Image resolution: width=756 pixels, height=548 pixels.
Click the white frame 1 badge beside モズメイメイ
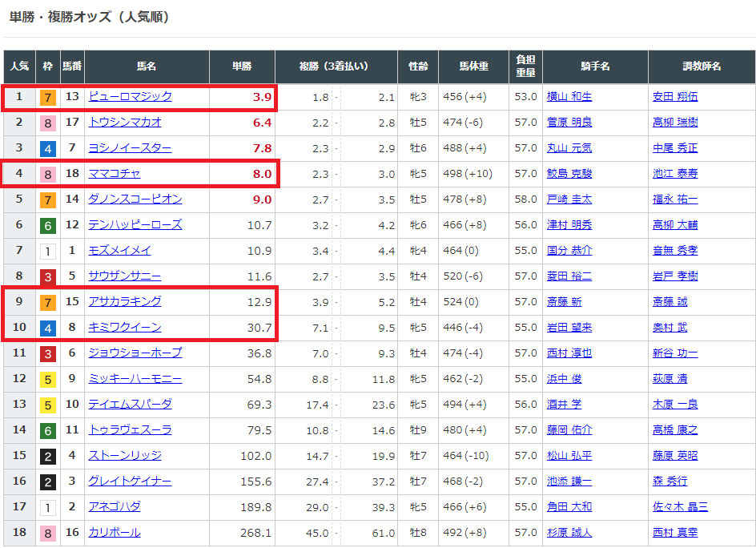pyautogui.click(x=48, y=251)
